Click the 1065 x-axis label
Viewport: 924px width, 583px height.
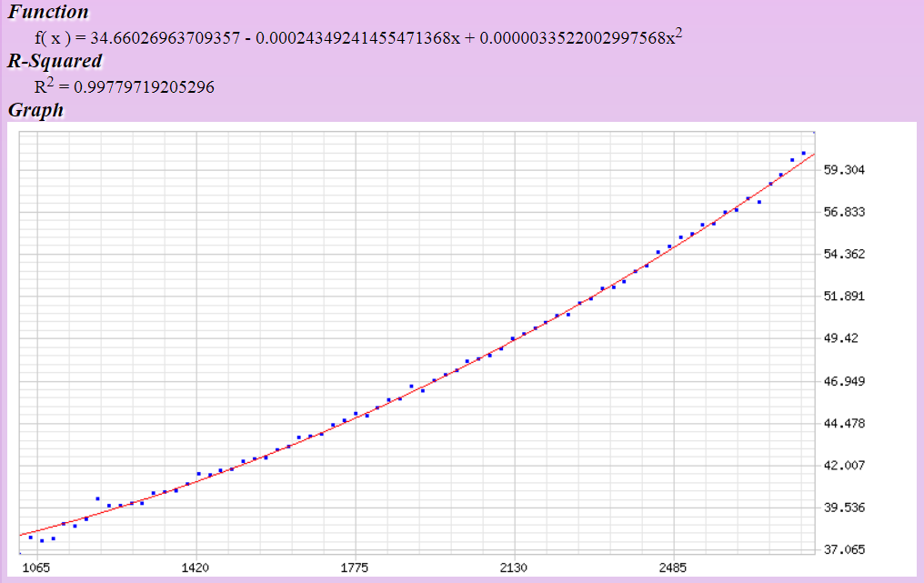[x=37, y=568]
